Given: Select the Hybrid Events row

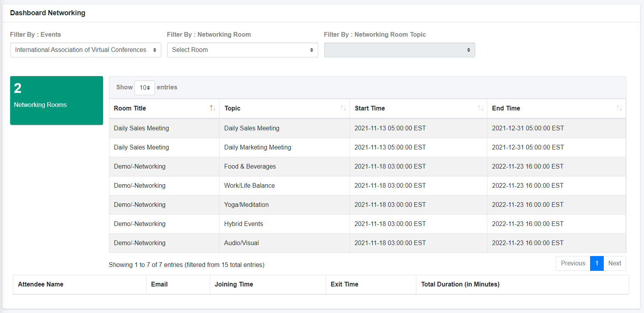Looking at the screenshot, I should (367, 224).
